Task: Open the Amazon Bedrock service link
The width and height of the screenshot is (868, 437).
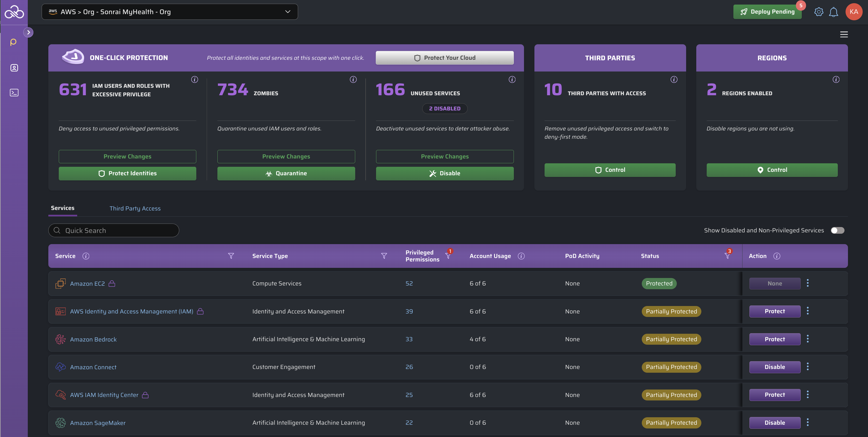Action: pyautogui.click(x=93, y=339)
